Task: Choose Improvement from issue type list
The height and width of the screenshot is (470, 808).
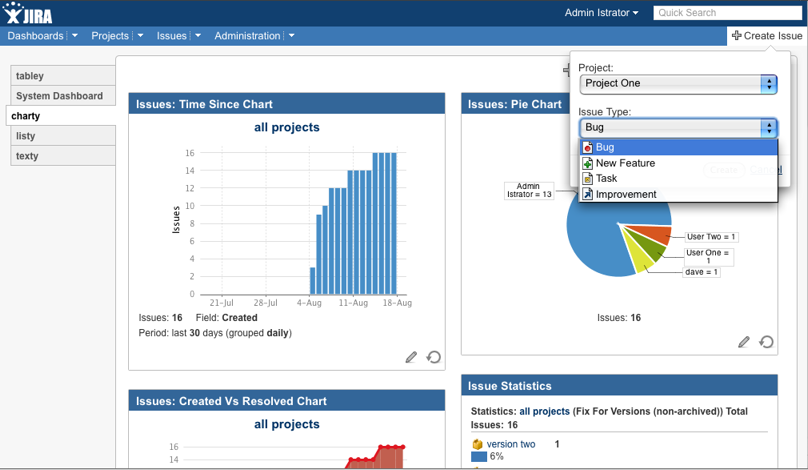Action: coord(678,194)
